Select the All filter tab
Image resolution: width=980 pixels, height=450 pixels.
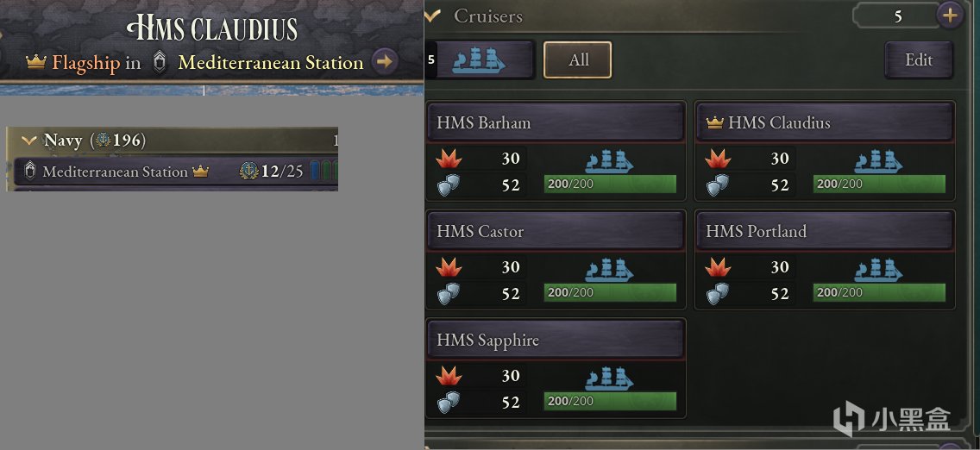[x=578, y=60]
